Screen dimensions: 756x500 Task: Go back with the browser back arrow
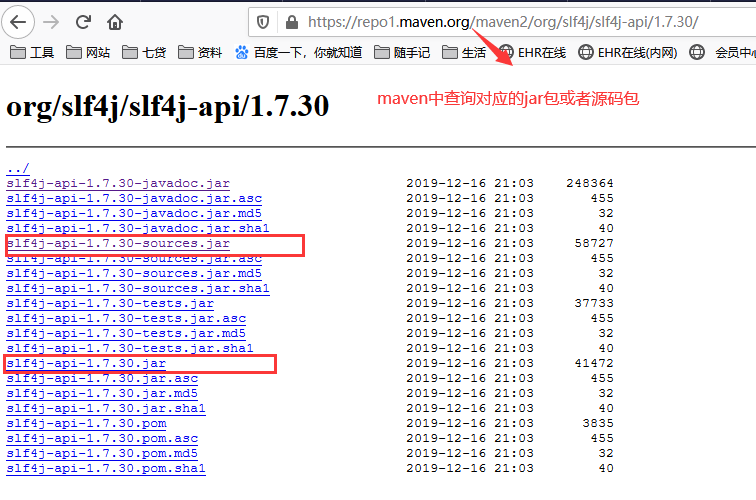pyautogui.click(x=18, y=22)
